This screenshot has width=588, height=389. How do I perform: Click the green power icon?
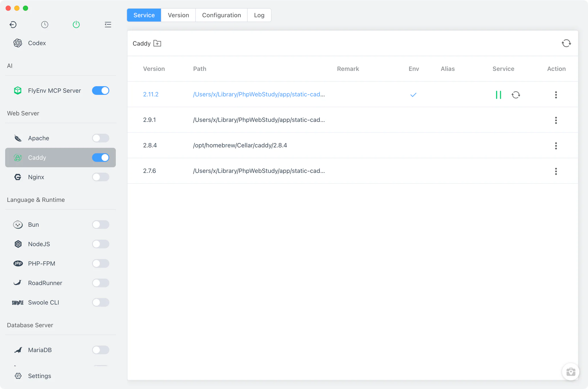click(x=76, y=25)
